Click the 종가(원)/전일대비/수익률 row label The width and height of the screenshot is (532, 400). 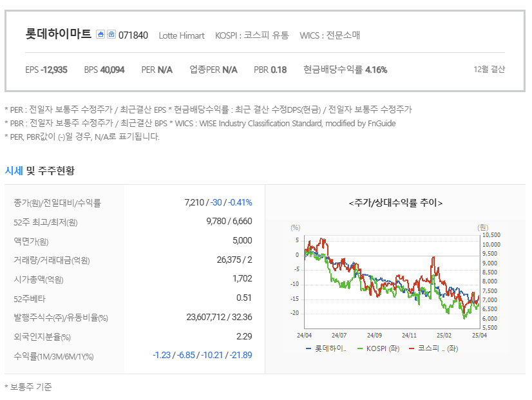pos(57,203)
